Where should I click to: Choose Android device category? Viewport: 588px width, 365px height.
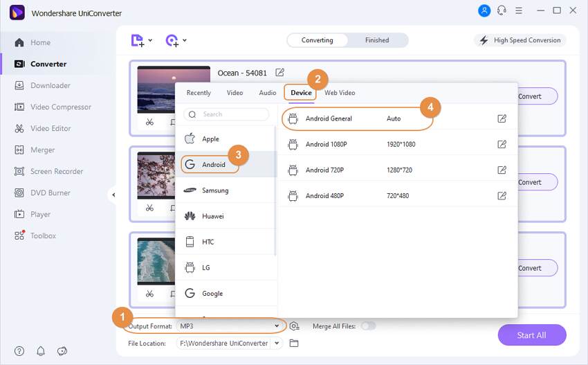(226, 164)
